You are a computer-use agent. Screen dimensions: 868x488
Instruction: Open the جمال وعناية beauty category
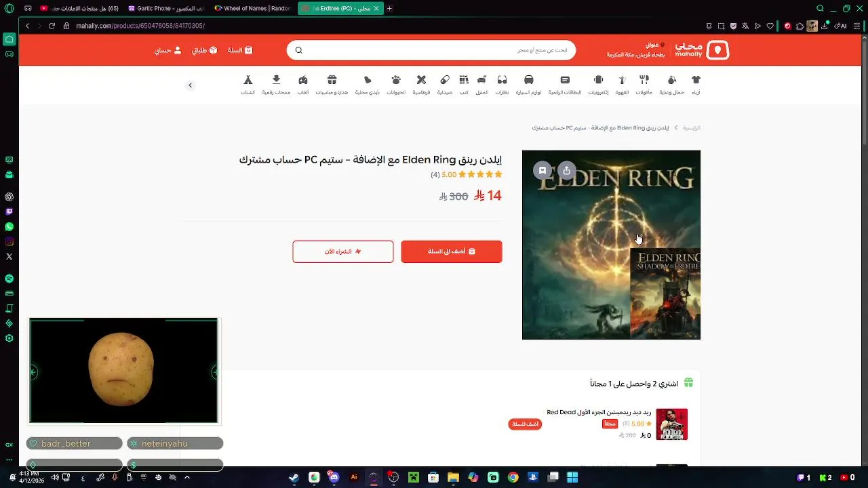(671, 85)
